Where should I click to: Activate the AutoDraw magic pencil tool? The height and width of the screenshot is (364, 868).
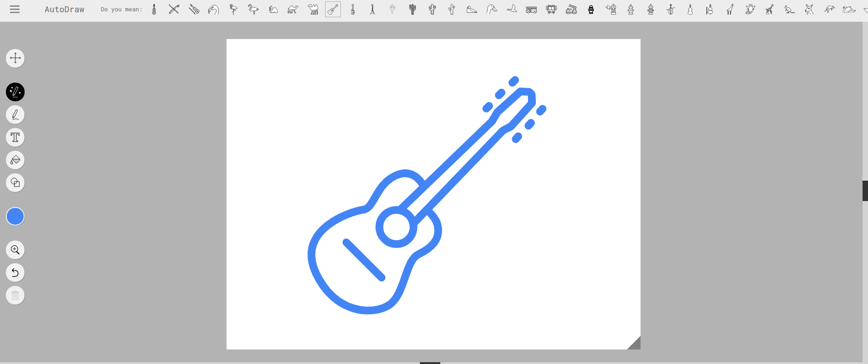(x=15, y=92)
